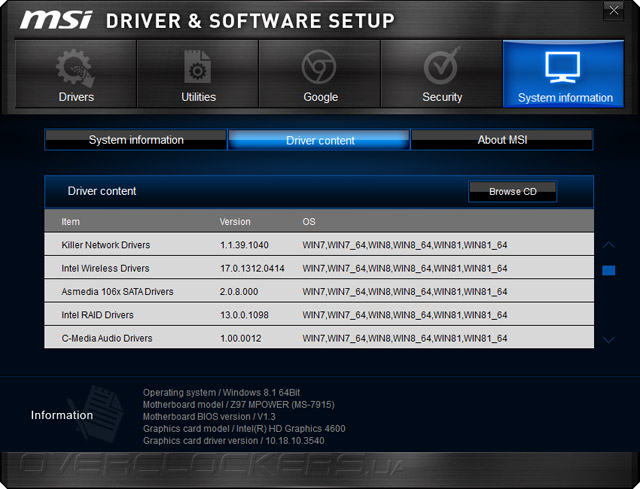Screen dimensions: 640x489
Task: Click OS list for Killer Network Drivers
Action: (404, 245)
